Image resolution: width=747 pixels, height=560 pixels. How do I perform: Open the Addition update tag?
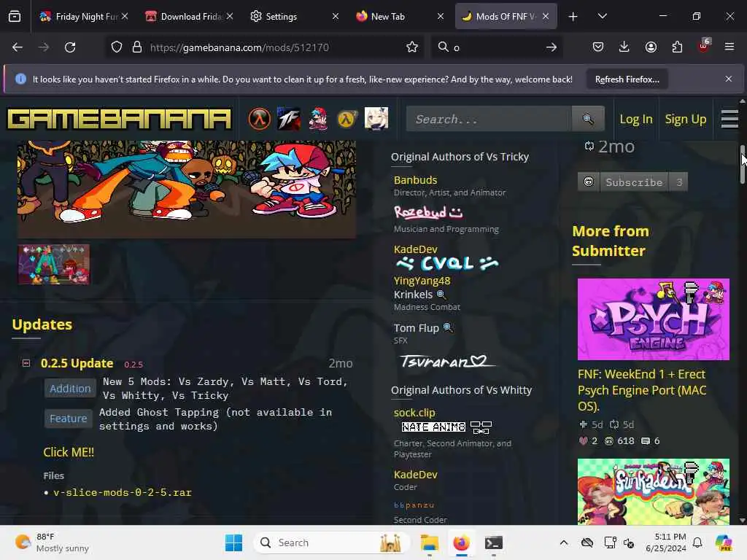coord(70,389)
